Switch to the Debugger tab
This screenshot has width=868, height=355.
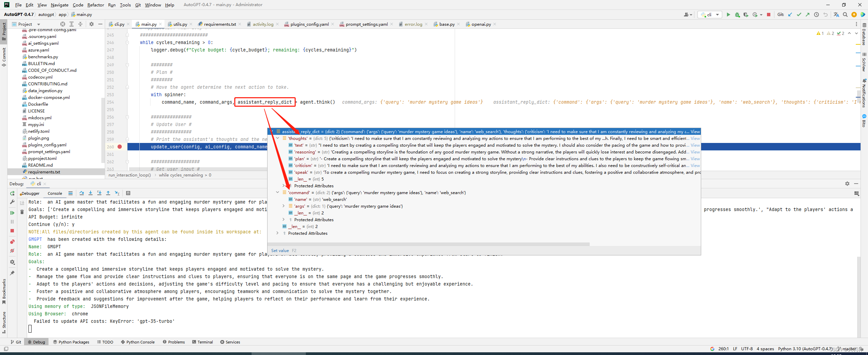click(x=30, y=193)
